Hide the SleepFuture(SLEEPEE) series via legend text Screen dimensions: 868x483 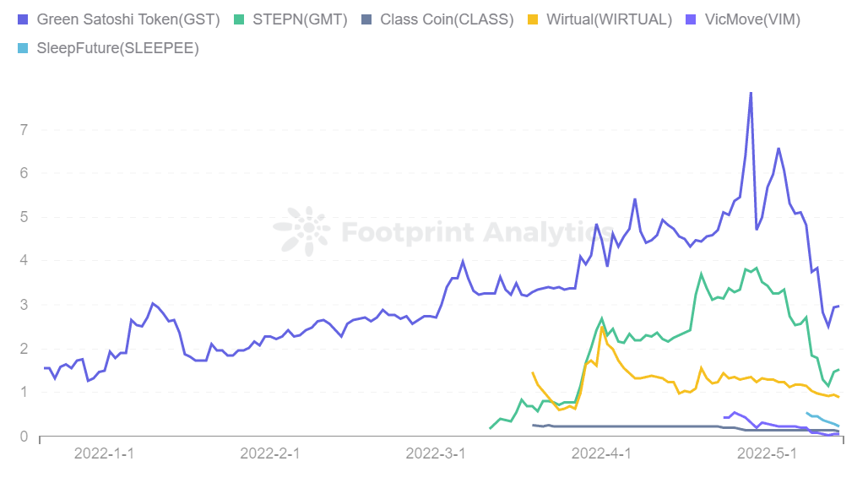pos(118,49)
